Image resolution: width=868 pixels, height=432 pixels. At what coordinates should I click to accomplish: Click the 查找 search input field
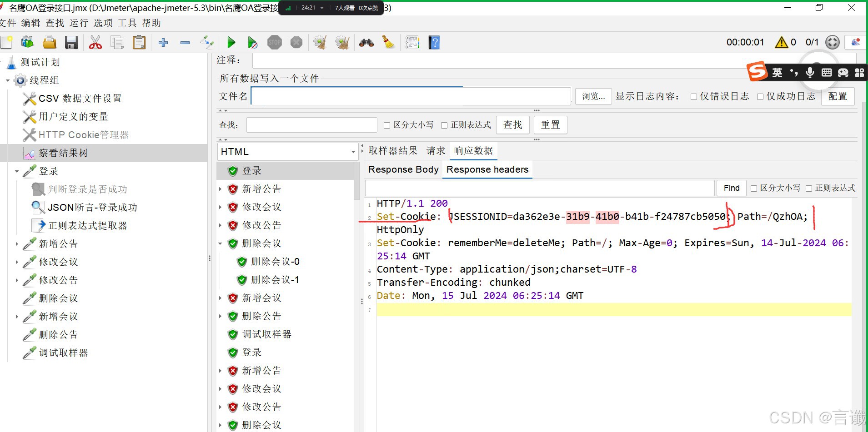tap(312, 125)
